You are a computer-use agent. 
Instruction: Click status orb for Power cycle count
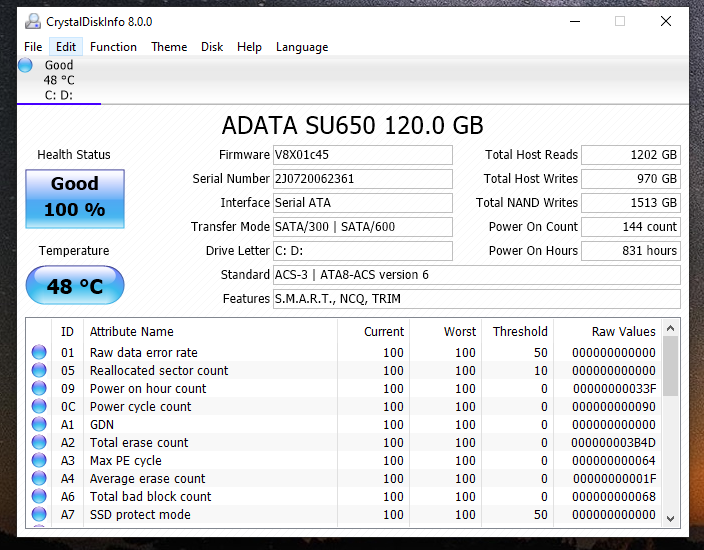click(39, 406)
